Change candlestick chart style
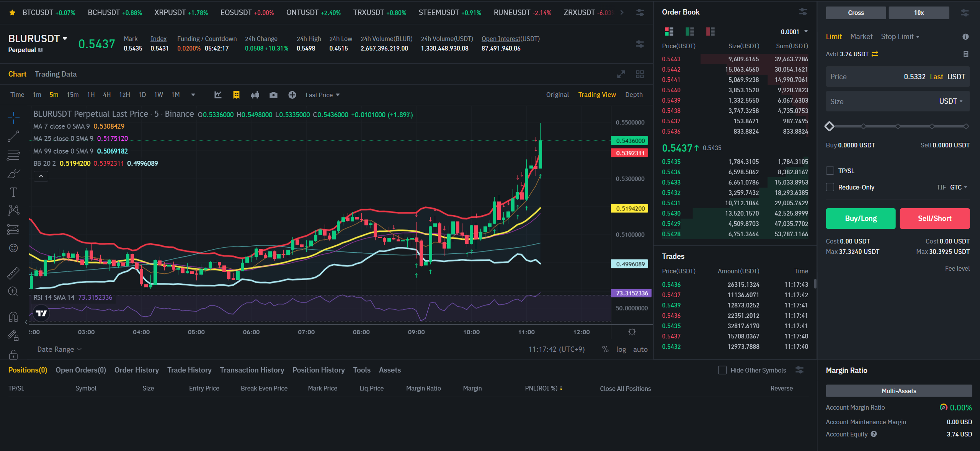The width and height of the screenshot is (980, 451). tap(255, 95)
